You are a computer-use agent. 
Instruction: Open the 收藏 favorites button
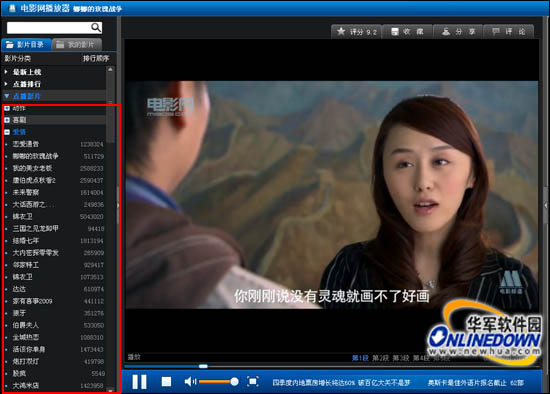[x=407, y=32]
